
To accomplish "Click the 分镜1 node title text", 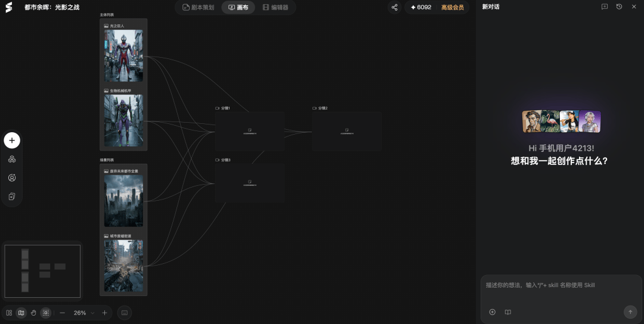I will click(225, 108).
